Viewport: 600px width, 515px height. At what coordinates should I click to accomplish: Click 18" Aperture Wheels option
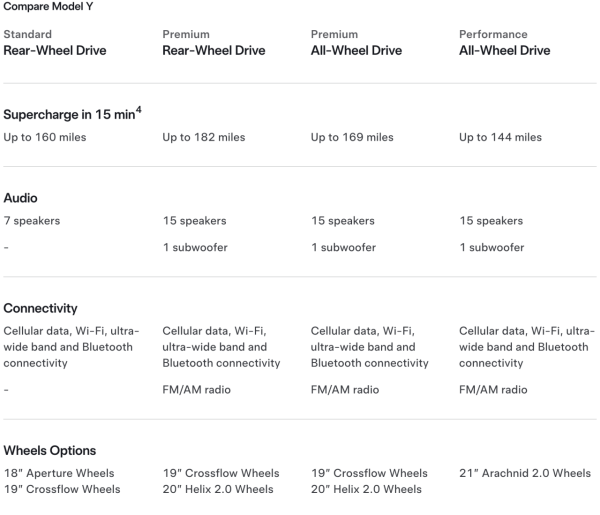click(59, 472)
